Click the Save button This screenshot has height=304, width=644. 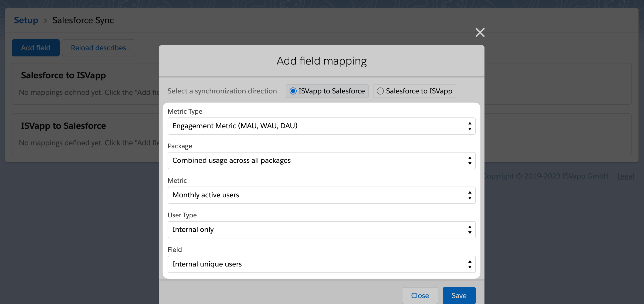point(459,296)
